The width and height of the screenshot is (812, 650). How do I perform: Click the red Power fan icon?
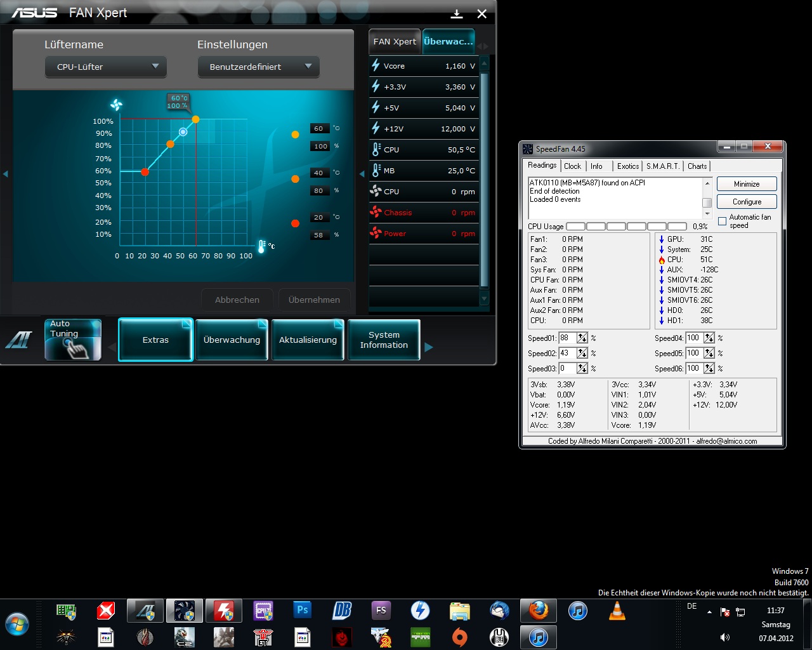(x=376, y=233)
